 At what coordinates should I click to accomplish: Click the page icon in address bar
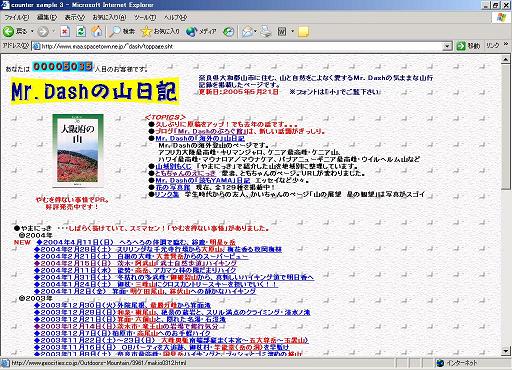[x=36, y=46]
